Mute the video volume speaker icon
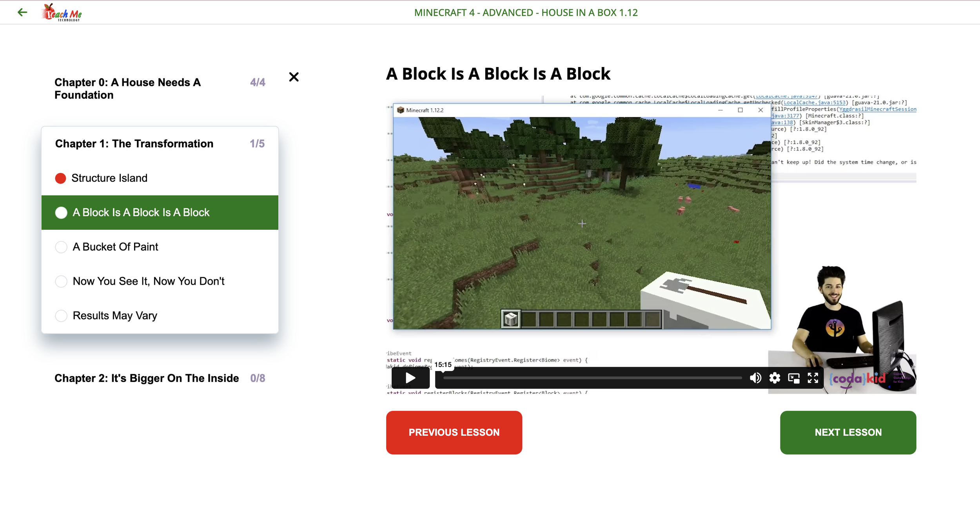 (755, 378)
